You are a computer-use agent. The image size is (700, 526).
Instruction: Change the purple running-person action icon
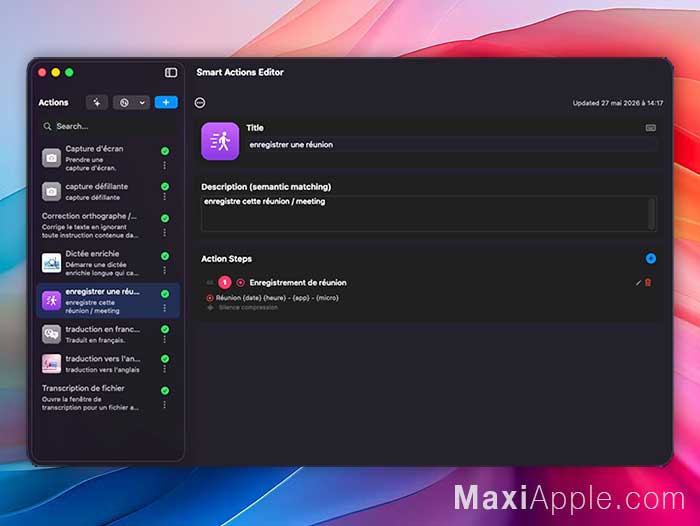click(220, 141)
